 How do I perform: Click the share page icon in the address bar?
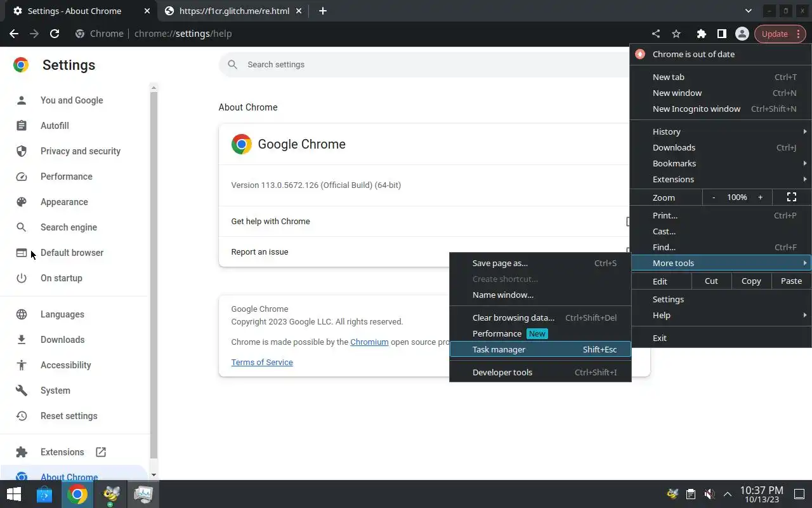(656, 34)
